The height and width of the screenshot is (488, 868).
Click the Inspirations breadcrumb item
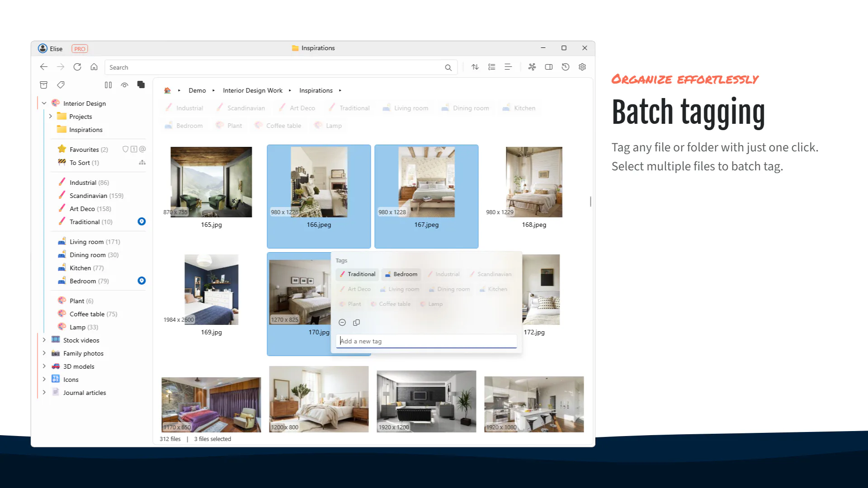click(x=316, y=90)
